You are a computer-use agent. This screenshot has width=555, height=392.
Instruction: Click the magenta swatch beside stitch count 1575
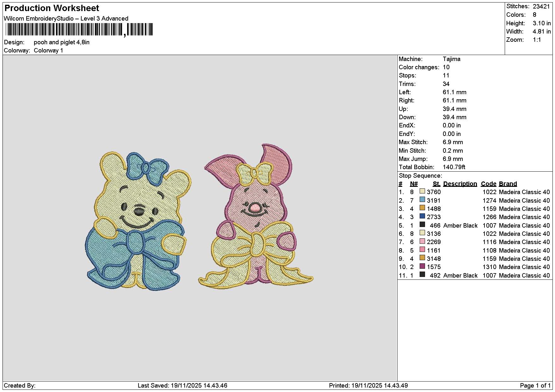click(422, 266)
